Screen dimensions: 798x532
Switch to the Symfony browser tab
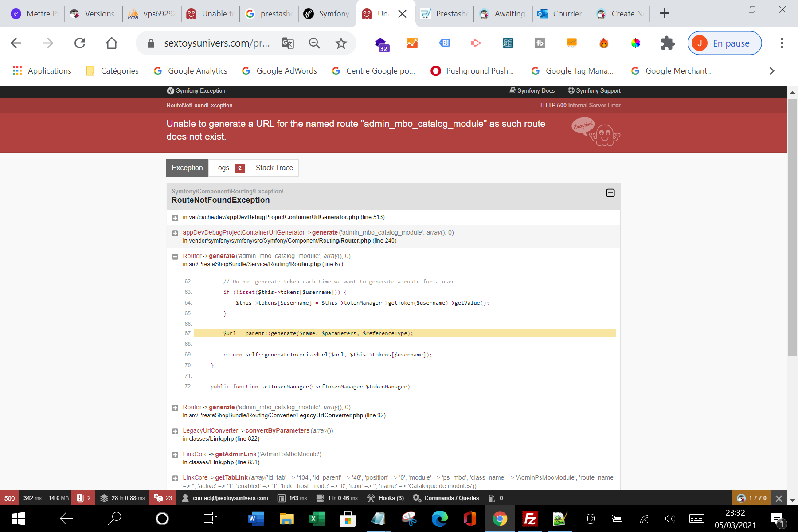(327, 14)
